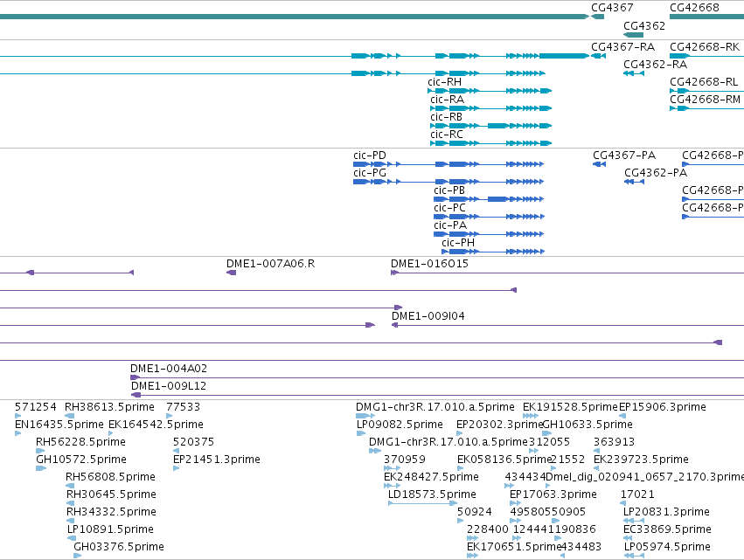Select the EN16435.5prime EST label
Image resolution: width=744 pixels, height=560 pixels.
59,425
